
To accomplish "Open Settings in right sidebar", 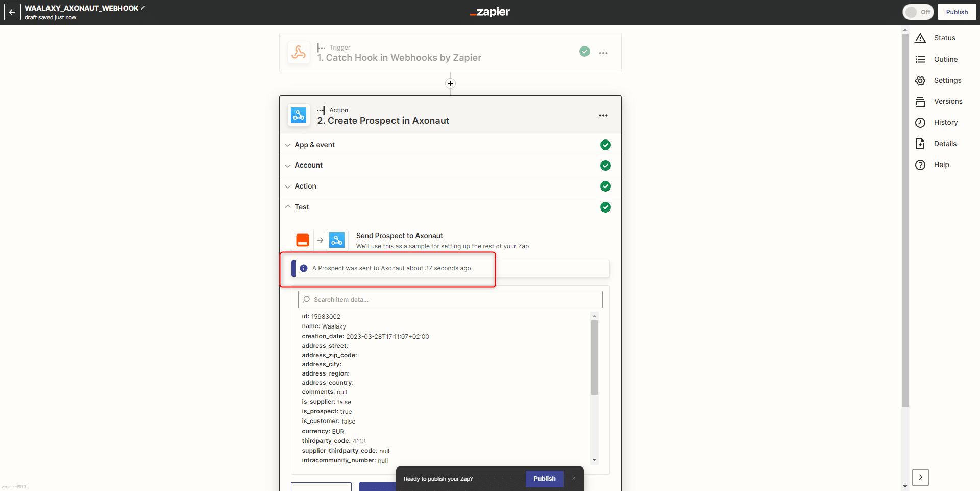I will coord(938,81).
